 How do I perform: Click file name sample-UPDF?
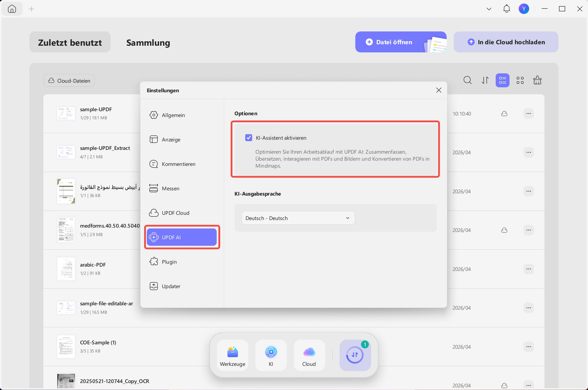click(x=96, y=109)
